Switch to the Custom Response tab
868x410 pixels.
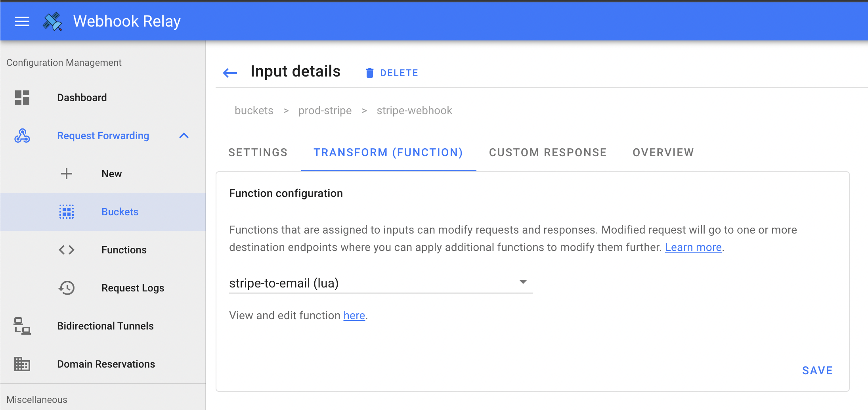click(548, 152)
